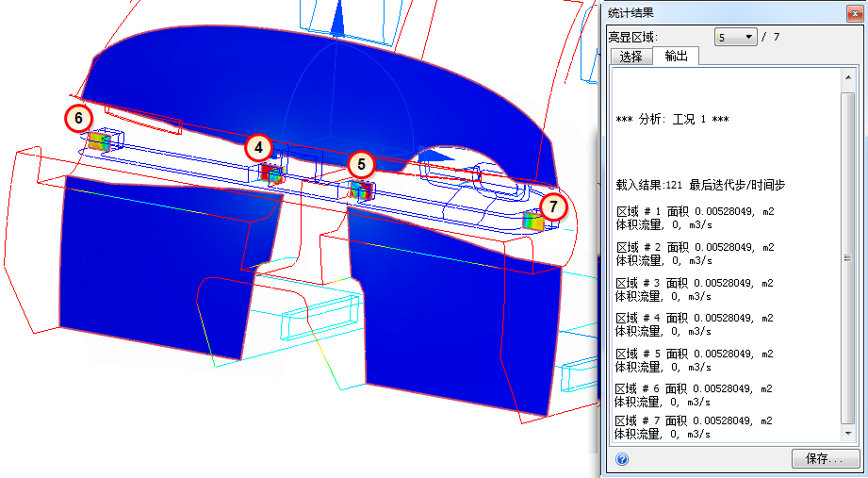
Task: Switch to the 选择 tab
Action: point(631,56)
